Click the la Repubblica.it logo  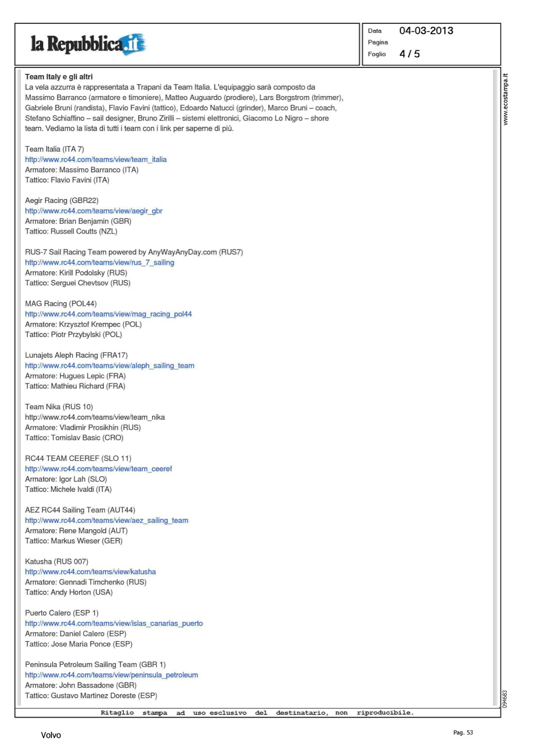point(88,44)
